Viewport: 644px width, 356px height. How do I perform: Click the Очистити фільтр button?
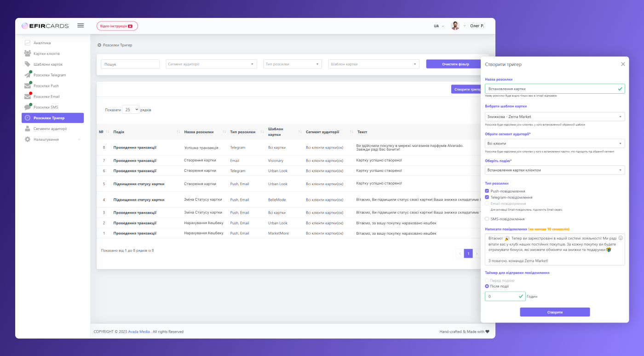pos(455,64)
